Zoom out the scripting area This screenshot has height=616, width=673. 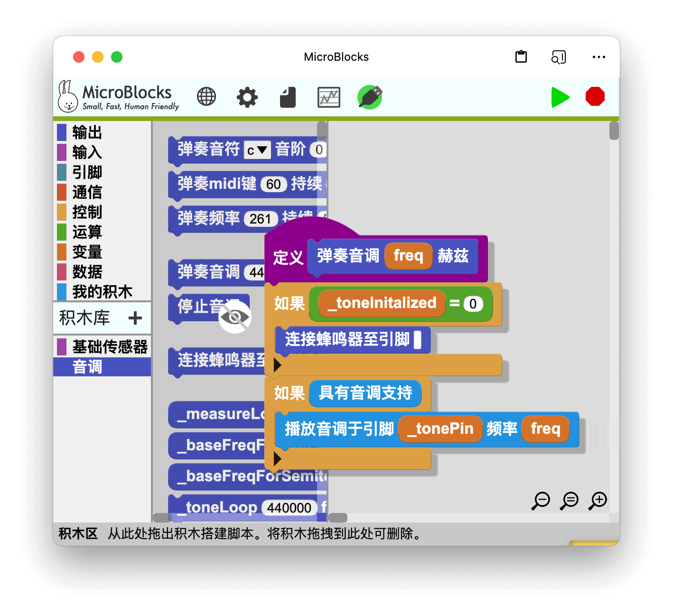coord(541,501)
